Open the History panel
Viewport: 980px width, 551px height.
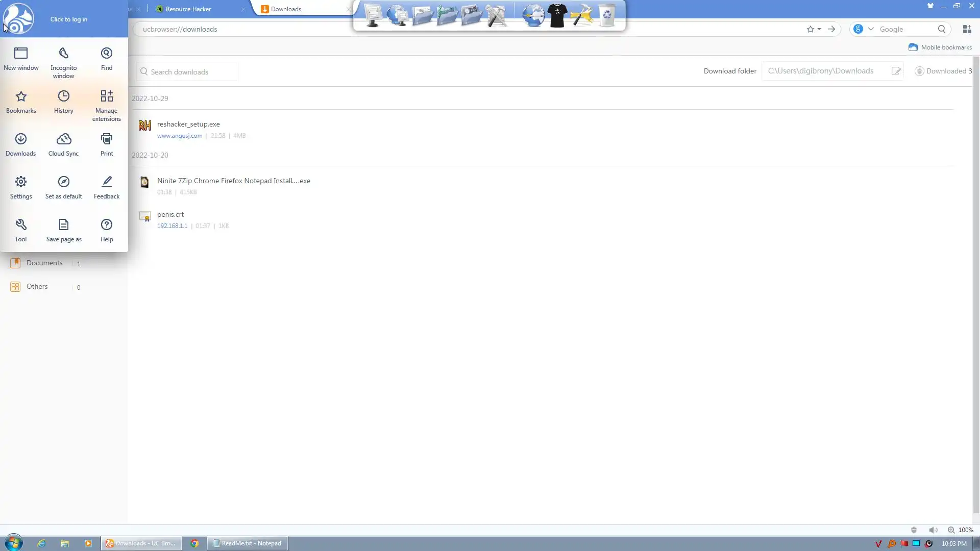[x=63, y=102]
